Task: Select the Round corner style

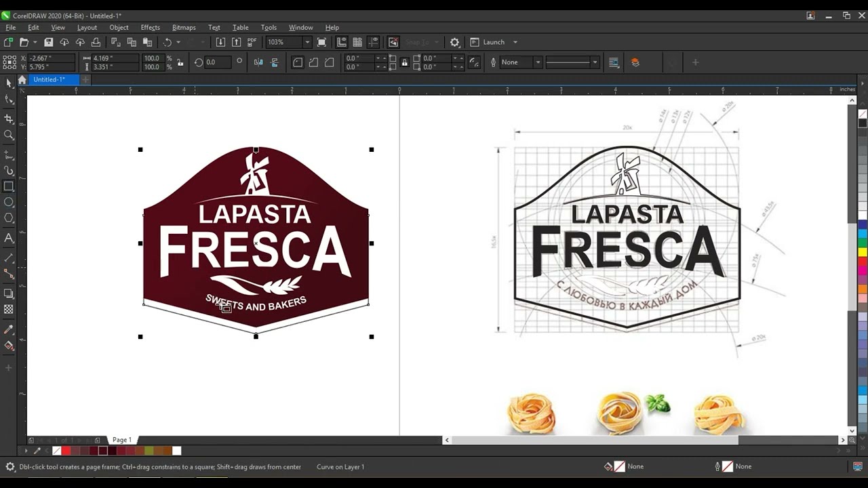Action: (298, 62)
